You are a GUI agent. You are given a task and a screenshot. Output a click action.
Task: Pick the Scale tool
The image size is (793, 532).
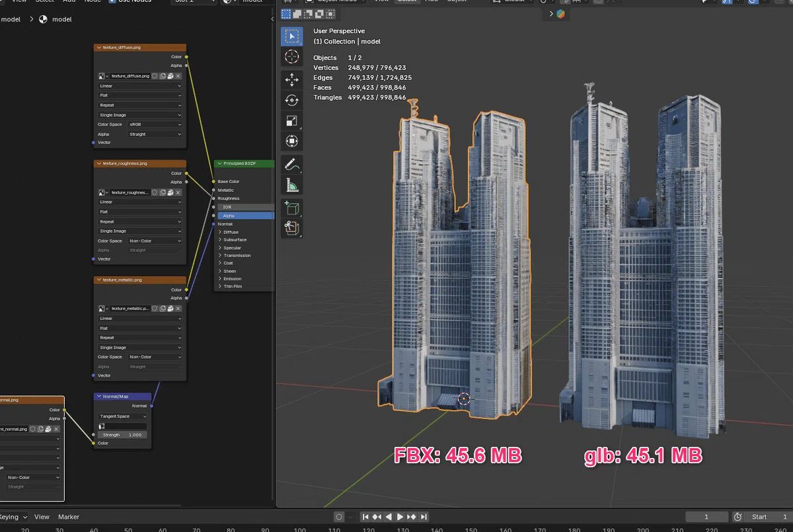coord(291,120)
